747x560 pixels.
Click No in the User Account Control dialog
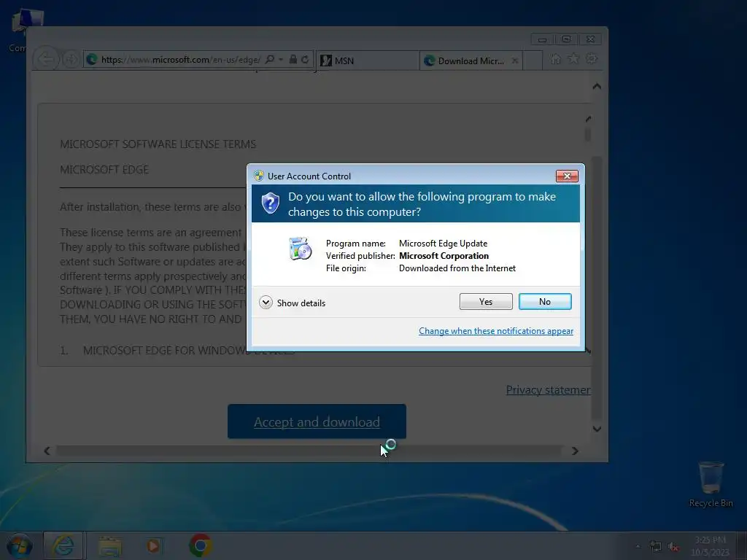point(544,301)
